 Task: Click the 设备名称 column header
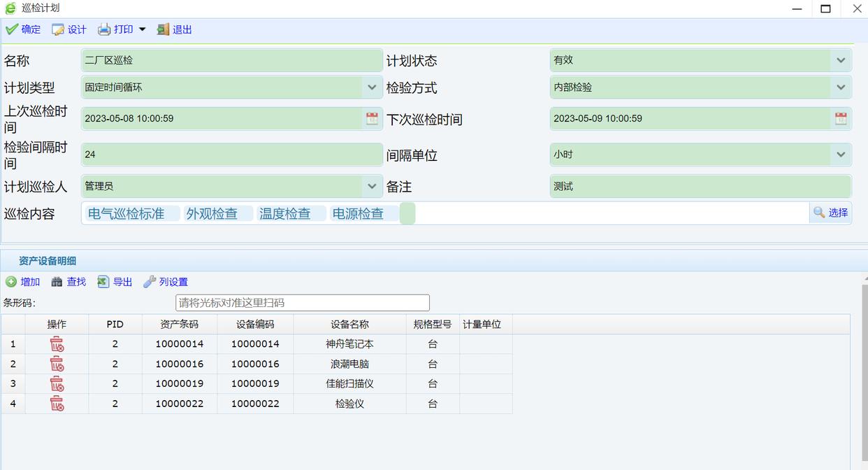349,325
